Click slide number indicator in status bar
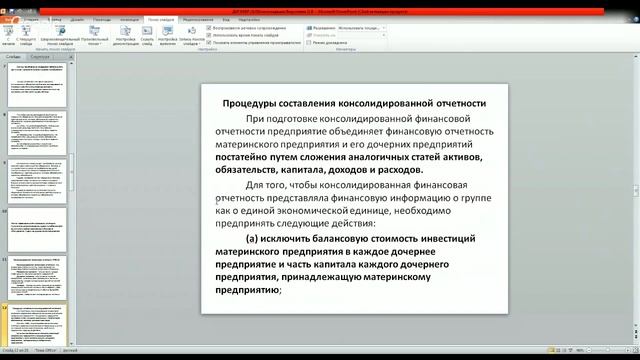The image size is (640, 360). 16,350
